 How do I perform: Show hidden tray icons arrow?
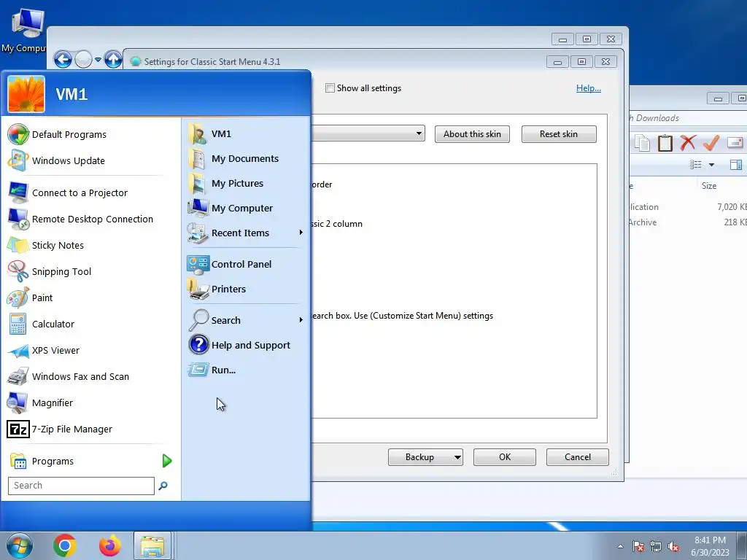tap(620, 546)
